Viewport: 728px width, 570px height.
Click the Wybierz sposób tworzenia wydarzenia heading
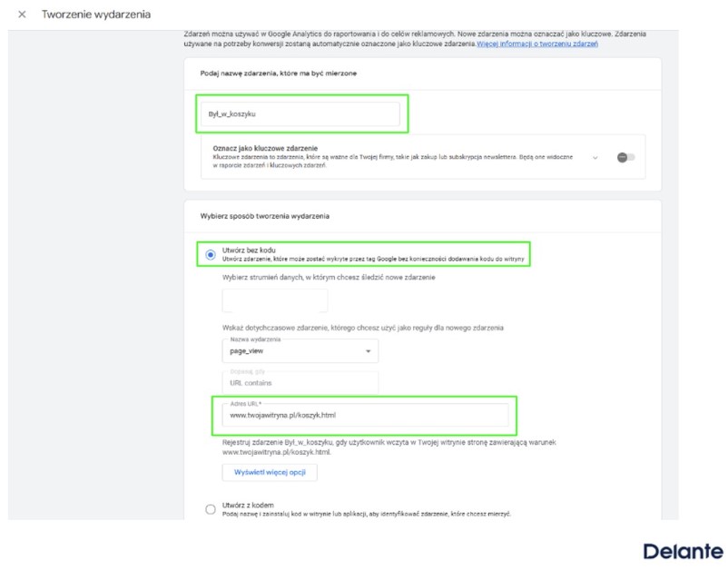tap(265, 216)
